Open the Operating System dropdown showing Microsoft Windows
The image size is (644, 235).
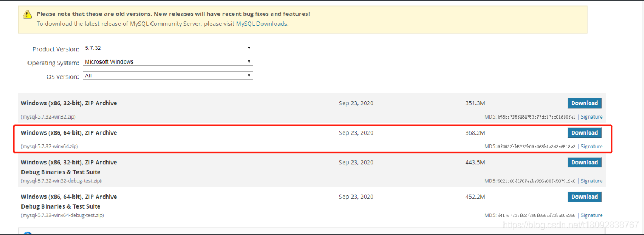(x=167, y=62)
